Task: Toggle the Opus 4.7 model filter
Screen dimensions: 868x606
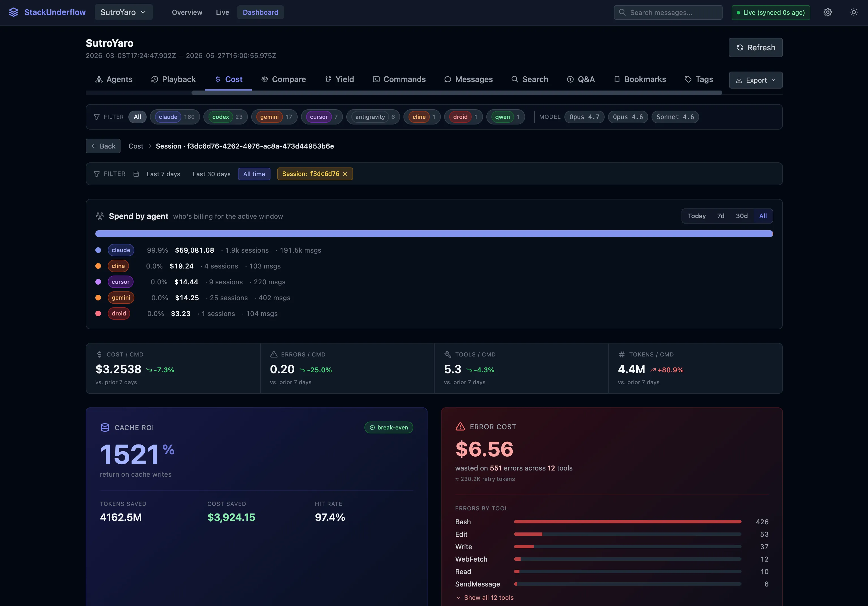Action: 584,117
